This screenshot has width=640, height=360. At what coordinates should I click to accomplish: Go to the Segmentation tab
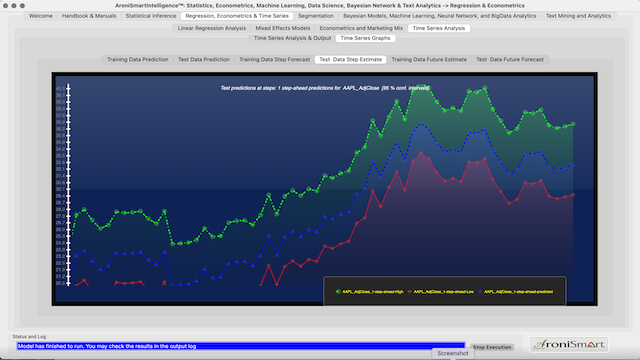point(316,16)
